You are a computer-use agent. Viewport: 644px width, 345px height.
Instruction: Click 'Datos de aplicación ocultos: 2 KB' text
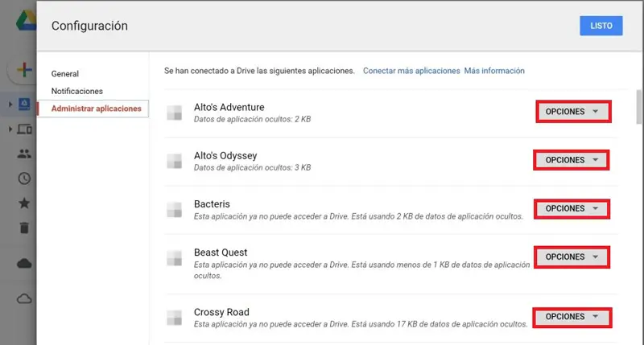252,119
